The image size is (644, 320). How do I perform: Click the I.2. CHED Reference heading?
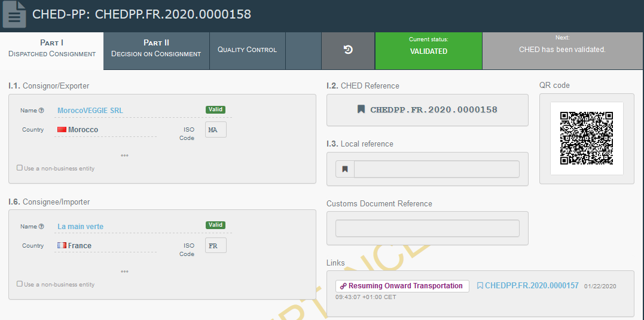362,86
